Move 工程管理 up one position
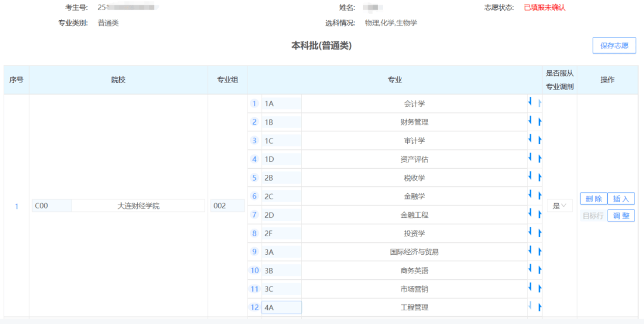 [540, 307]
